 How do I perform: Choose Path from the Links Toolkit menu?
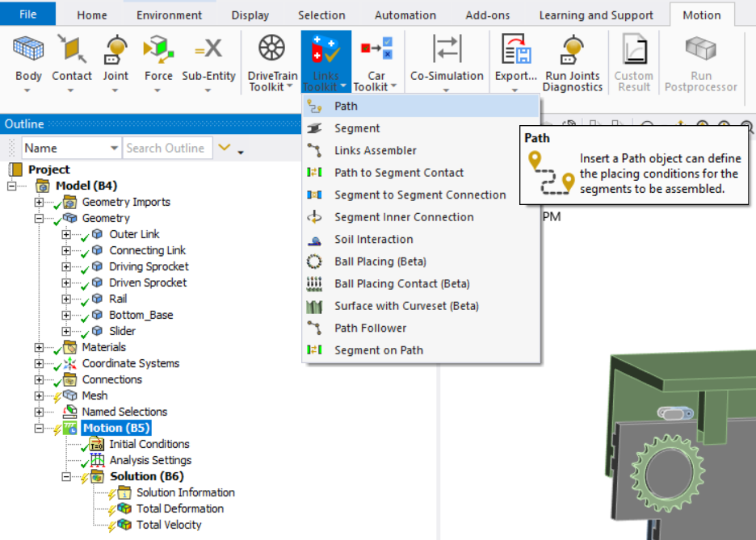[346, 106]
